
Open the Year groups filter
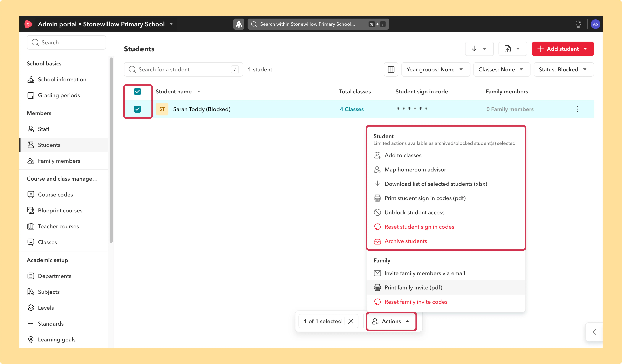[436, 69]
